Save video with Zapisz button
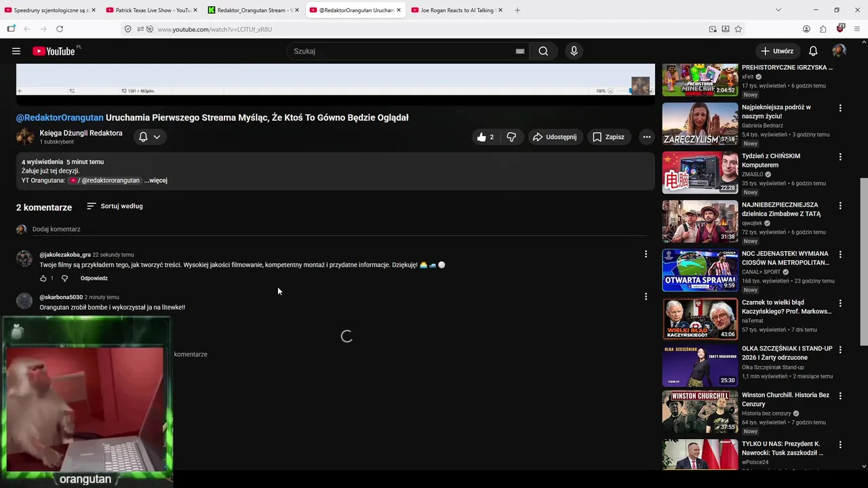Image resolution: width=868 pixels, height=488 pixels. [x=608, y=137]
